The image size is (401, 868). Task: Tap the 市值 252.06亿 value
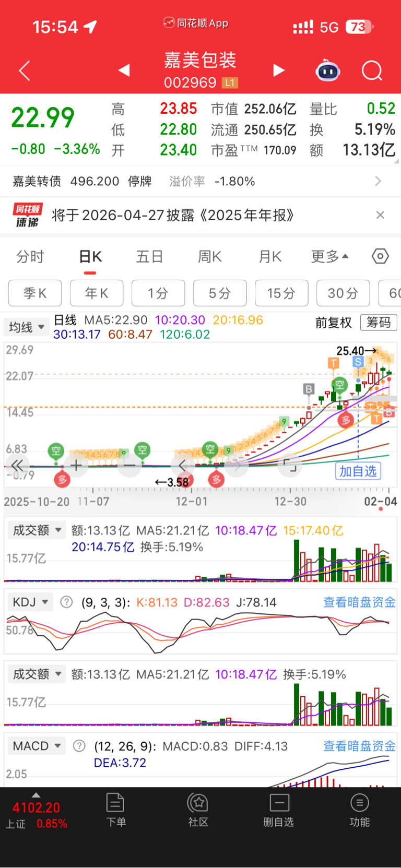click(270, 109)
